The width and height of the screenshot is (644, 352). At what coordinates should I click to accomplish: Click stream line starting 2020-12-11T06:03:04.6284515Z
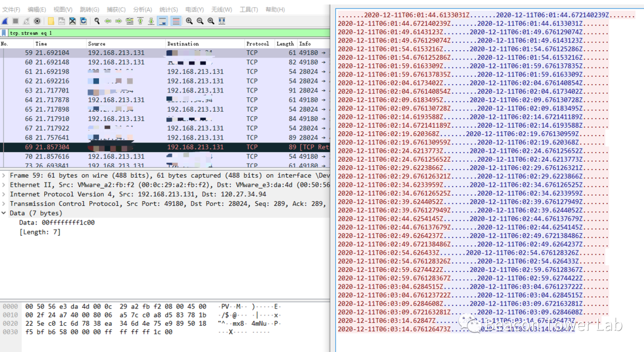point(473,286)
